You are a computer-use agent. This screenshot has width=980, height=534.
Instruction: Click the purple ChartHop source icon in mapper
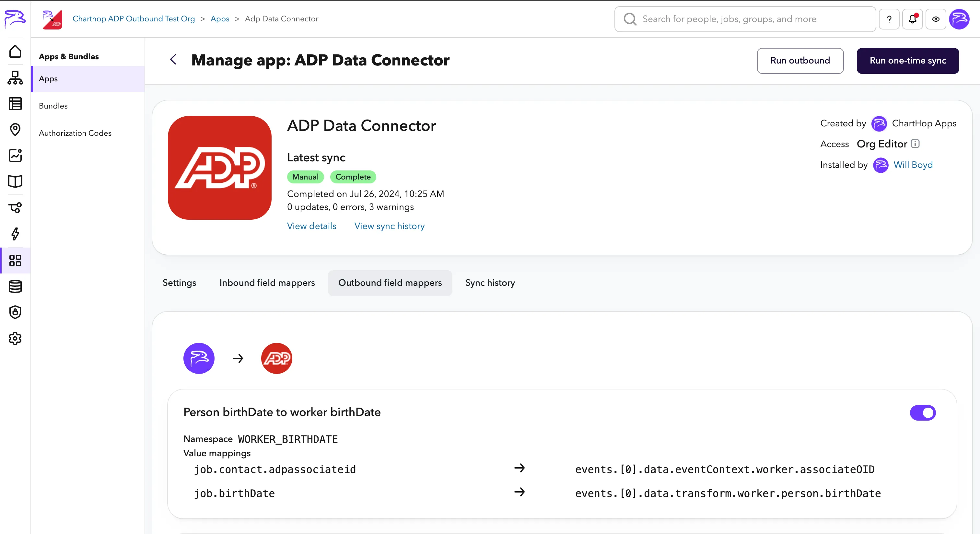(199, 358)
